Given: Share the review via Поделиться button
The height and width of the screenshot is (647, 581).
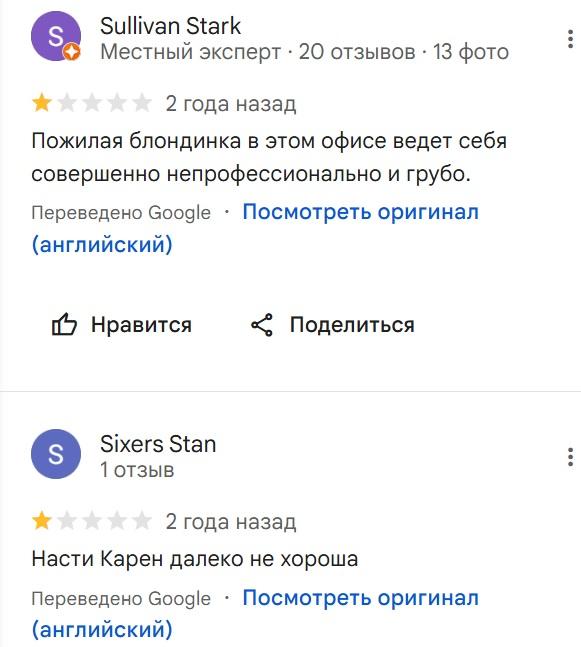Looking at the screenshot, I should (333, 325).
